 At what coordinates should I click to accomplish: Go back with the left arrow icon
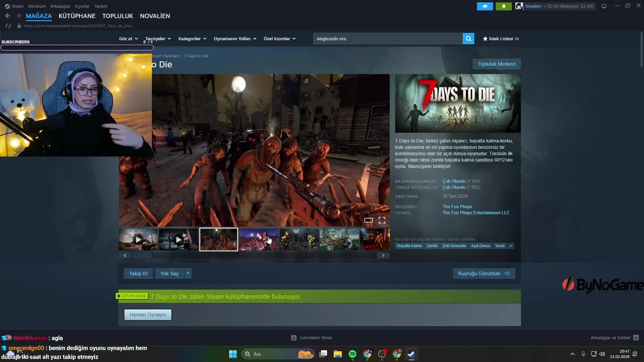(8, 16)
